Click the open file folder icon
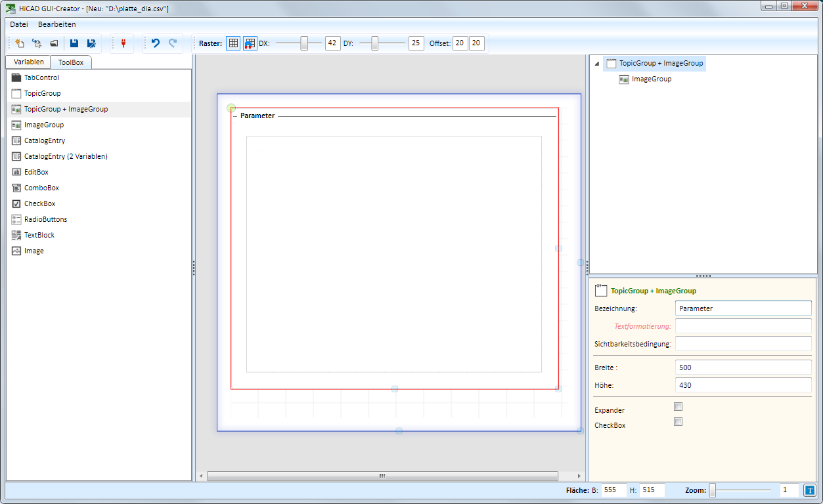Image resolution: width=823 pixels, height=504 pixels. tap(54, 44)
